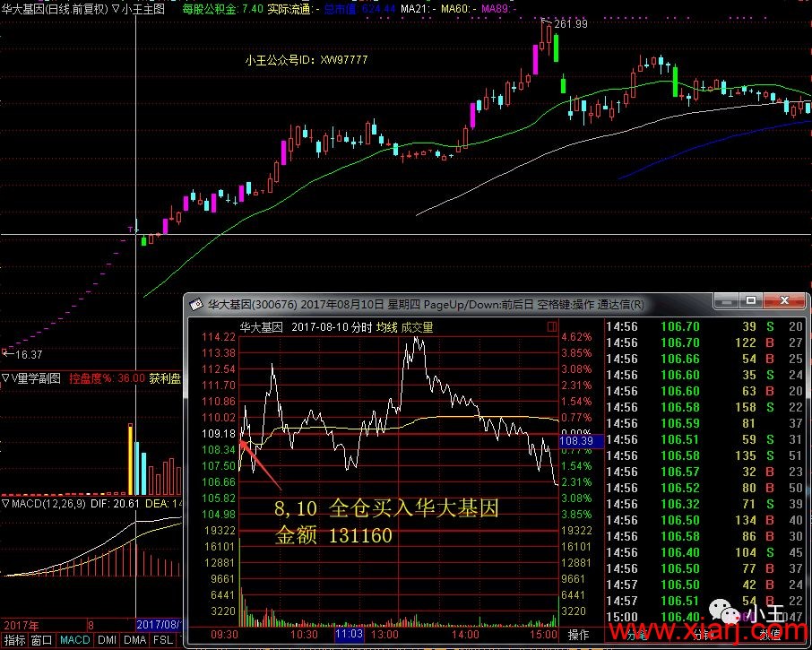Click the 华大基因 2017-08-10 分时 heading
The width and height of the screenshot is (812, 650).
tap(306, 327)
